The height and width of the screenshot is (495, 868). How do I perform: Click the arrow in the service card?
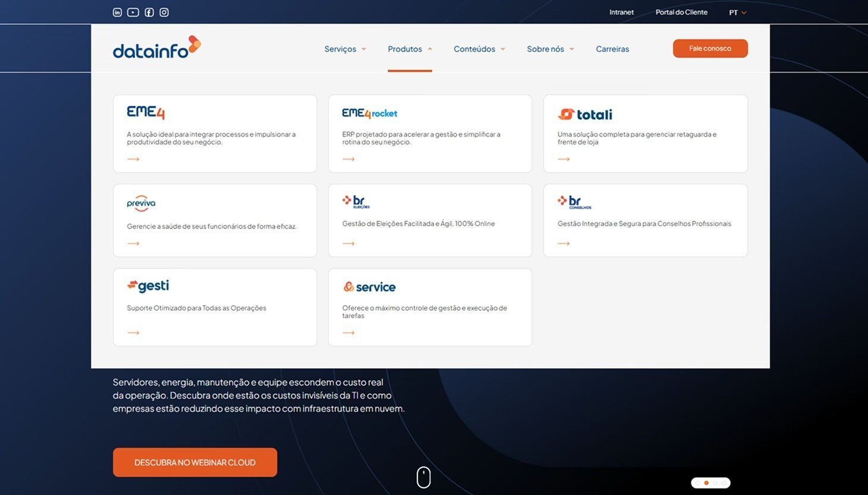[348, 333]
